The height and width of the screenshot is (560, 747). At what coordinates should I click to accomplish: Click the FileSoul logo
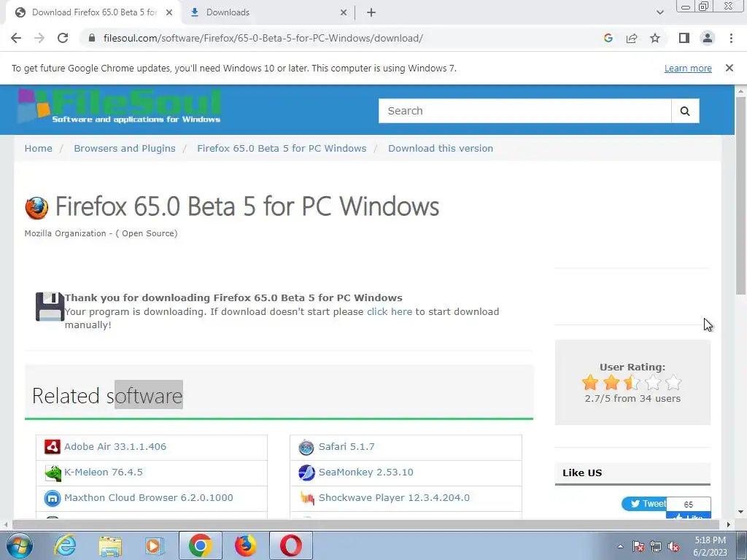[x=120, y=106]
